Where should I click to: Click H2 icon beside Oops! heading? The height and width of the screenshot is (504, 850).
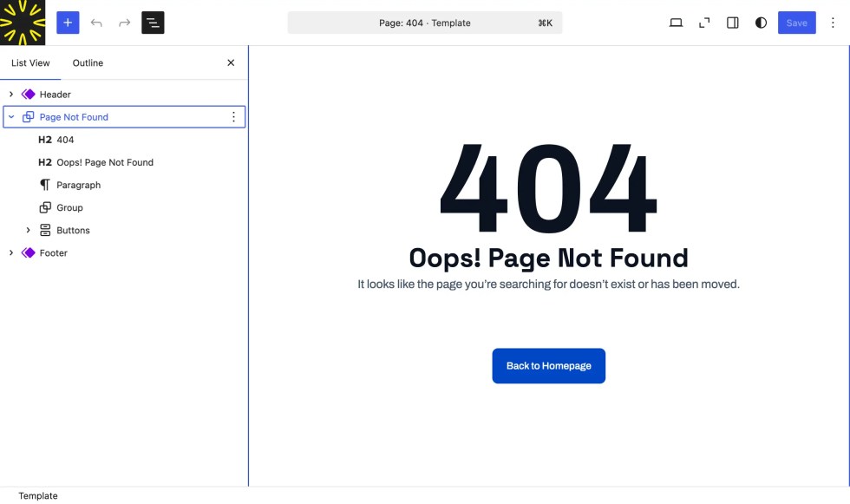click(x=45, y=162)
